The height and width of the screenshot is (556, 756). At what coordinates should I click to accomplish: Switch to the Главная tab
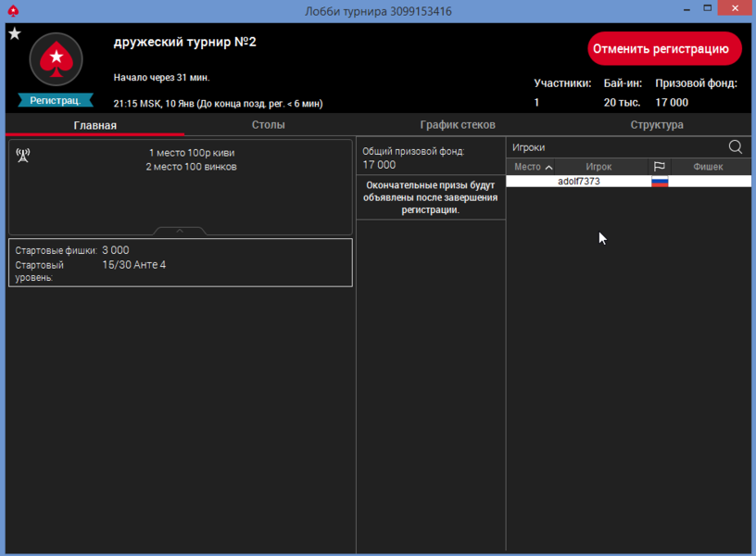tap(95, 125)
